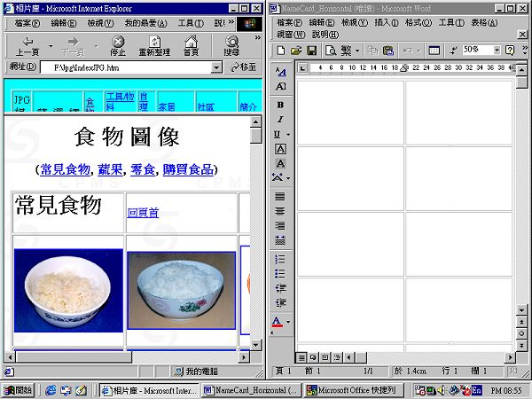Image resolution: width=532 pixels, height=399 pixels.
Task: Click the Save icon in Word
Action: [x=311, y=51]
